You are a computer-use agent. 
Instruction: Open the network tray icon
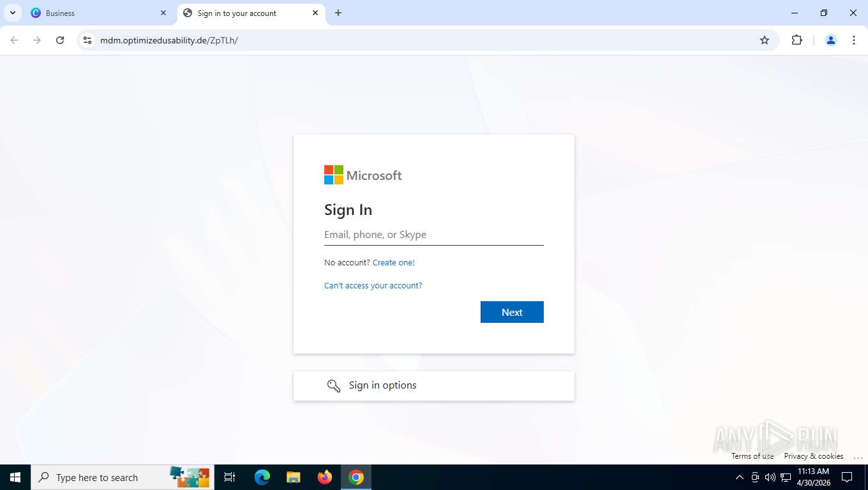click(786, 477)
